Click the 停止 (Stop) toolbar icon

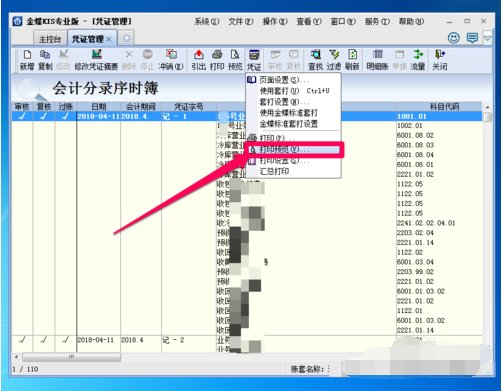(147, 60)
